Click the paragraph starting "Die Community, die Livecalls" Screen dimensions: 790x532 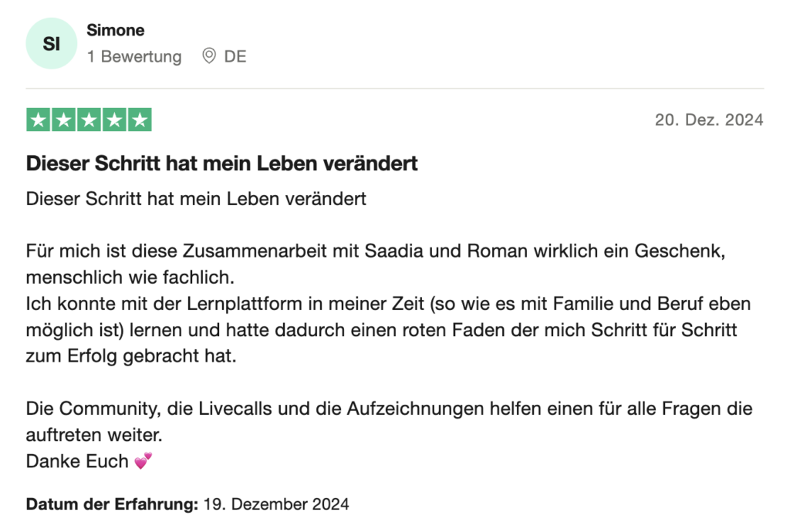click(389, 409)
